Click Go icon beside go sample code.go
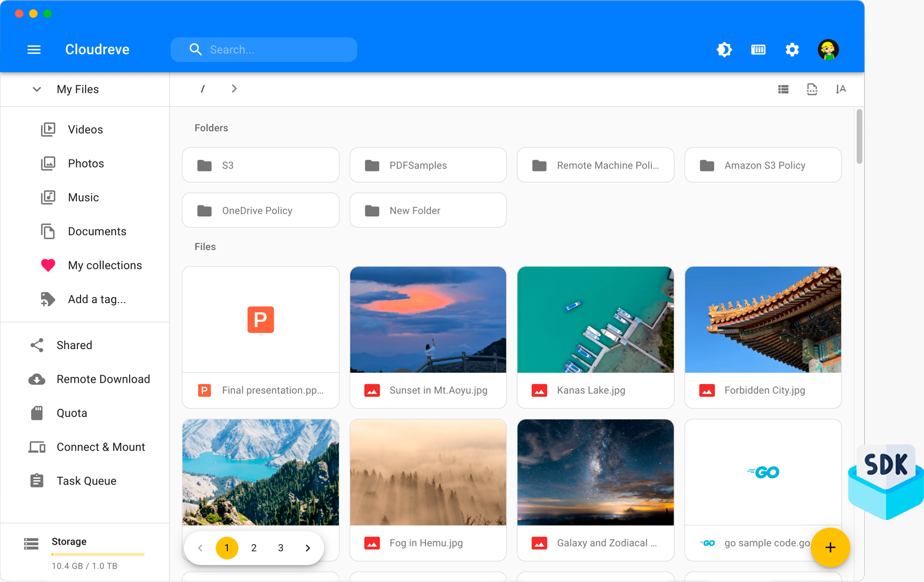Viewport: 924px width, 582px height. (x=707, y=543)
